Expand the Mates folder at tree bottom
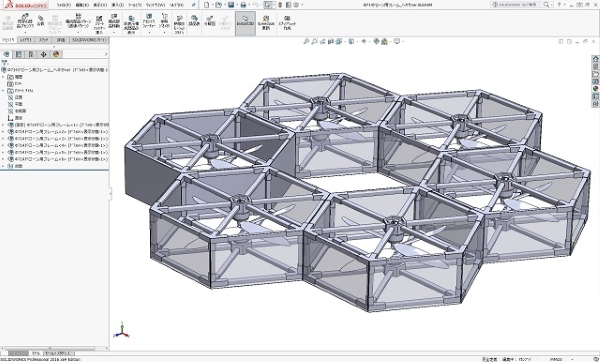The image size is (600, 362). (3, 166)
